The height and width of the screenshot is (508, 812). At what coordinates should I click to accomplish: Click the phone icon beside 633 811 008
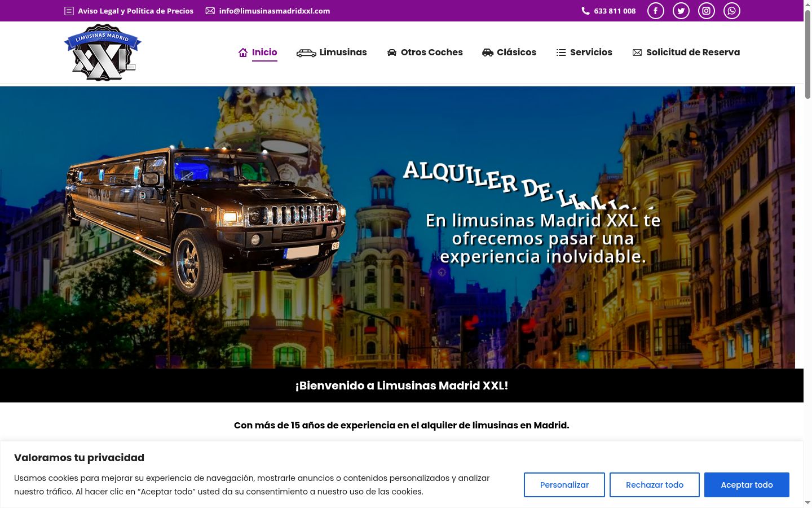[585, 11]
